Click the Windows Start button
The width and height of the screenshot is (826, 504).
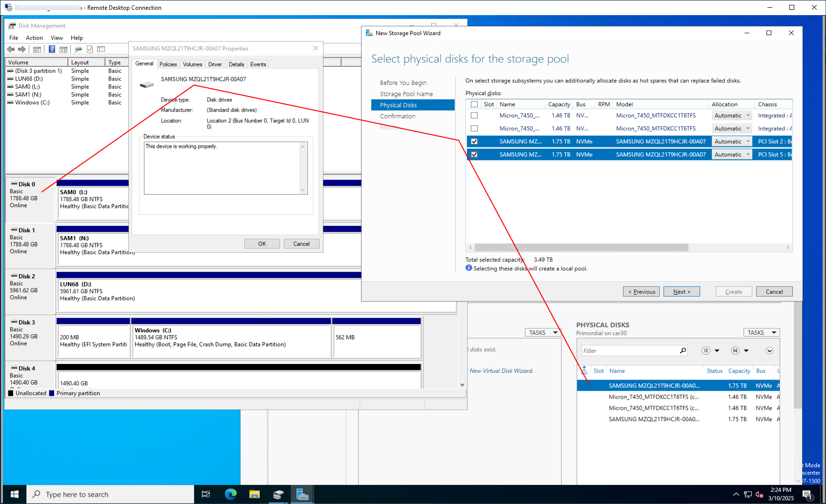pos(14,494)
